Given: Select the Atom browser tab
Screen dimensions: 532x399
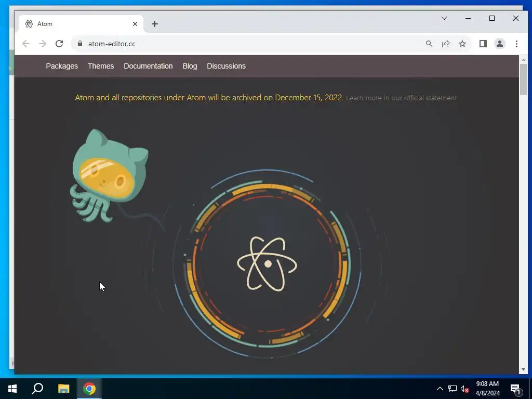Looking at the screenshot, I should click(81, 24).
